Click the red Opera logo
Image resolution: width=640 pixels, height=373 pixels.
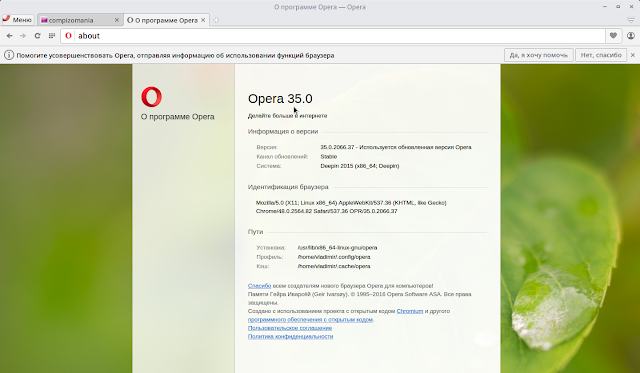click(x=151, y=97)
